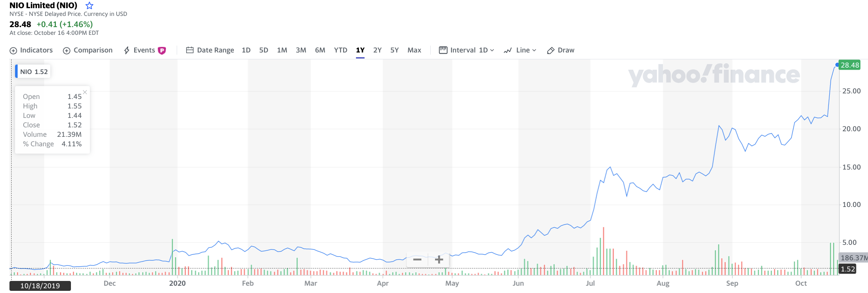Select the 5Y range
Viewport: 868px width, 293px height.
pyautogui.click(x=395, y=50)
